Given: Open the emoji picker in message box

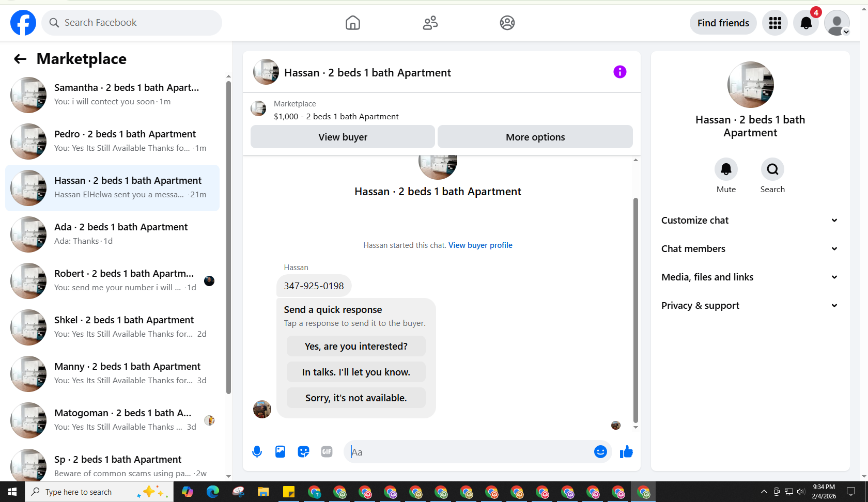Looking at the screenshot, I should tap(600, 452).
